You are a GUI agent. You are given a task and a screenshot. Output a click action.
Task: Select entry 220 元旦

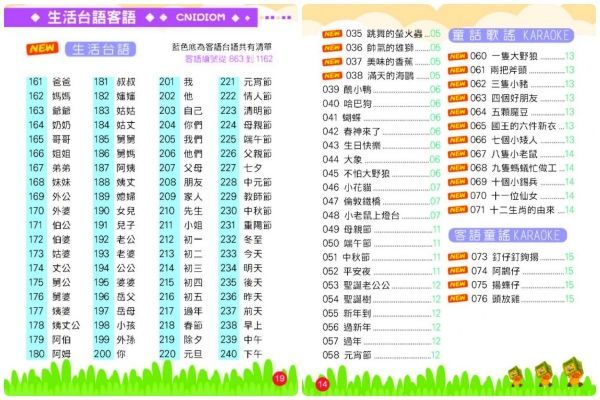(181, 354)
